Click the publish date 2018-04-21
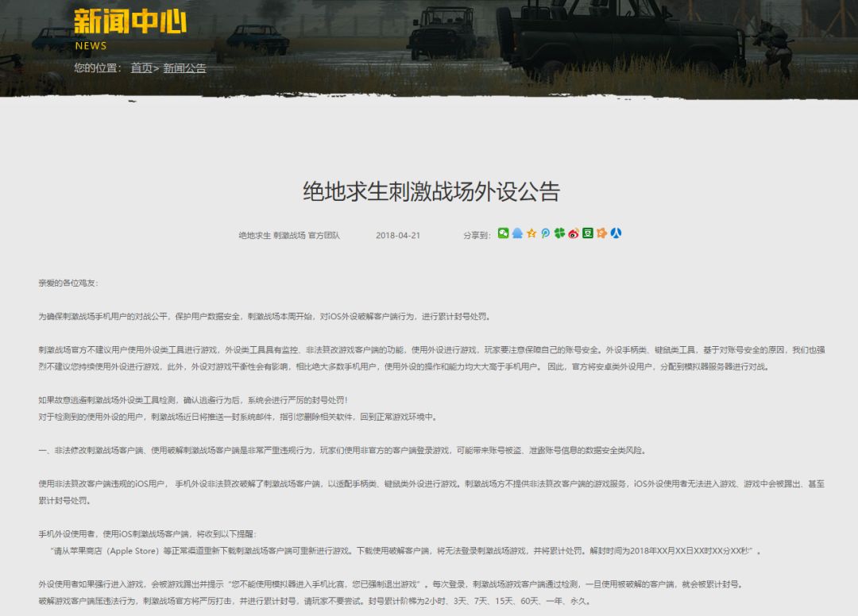This screenshot has height=616, width=858. (x=398, y=236)
